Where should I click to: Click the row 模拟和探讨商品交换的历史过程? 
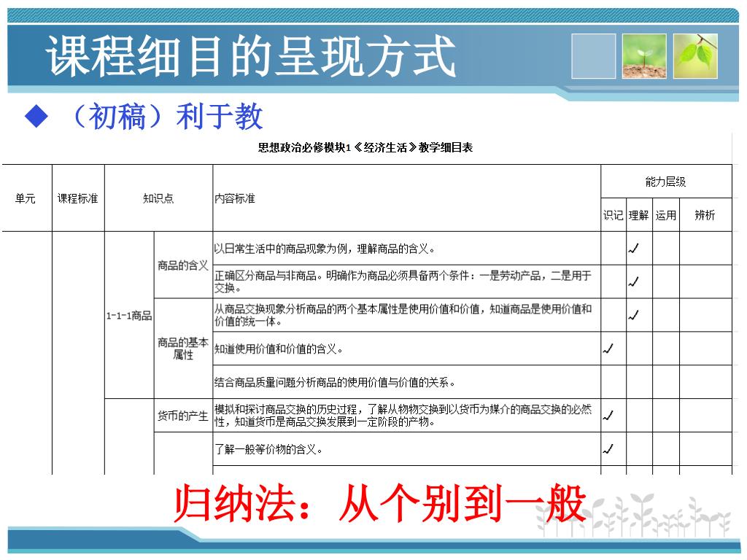[x=406, y=416]
